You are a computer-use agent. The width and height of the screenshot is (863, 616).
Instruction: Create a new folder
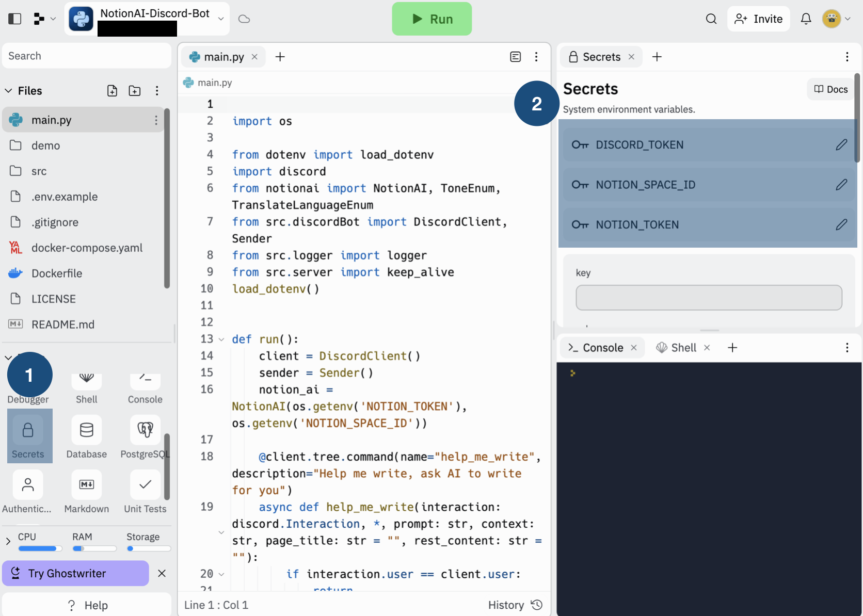click(x=135, y=91)
